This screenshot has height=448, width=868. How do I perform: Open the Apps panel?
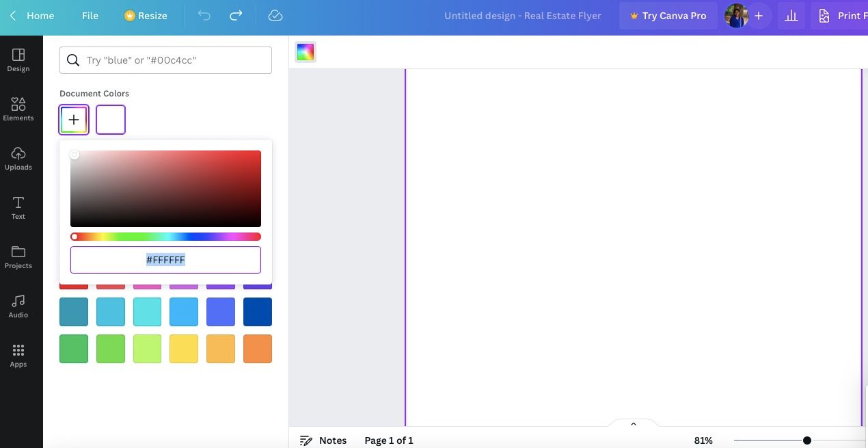coord(18,356)
